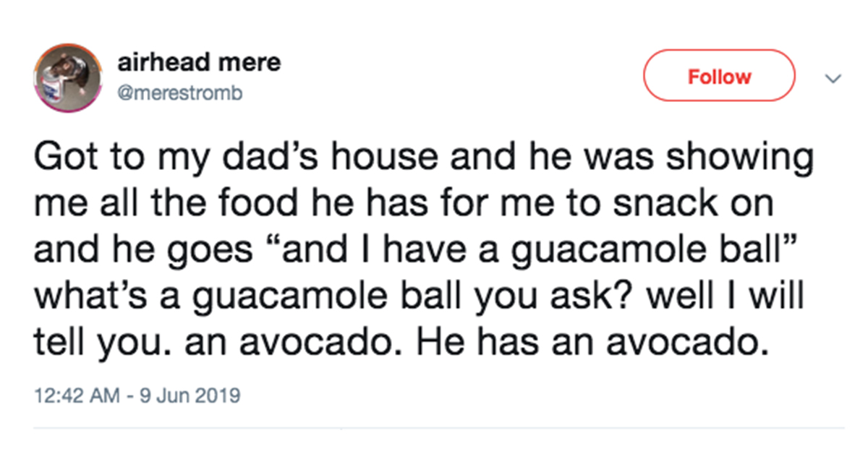Follow the airhead mere account
Screen dimensions: 868x454
(x=719, y=76)
